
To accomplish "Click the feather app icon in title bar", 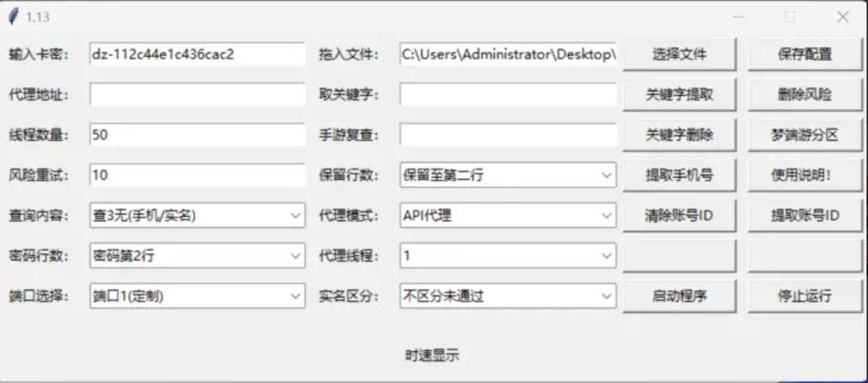I will [x=13, y=17].
